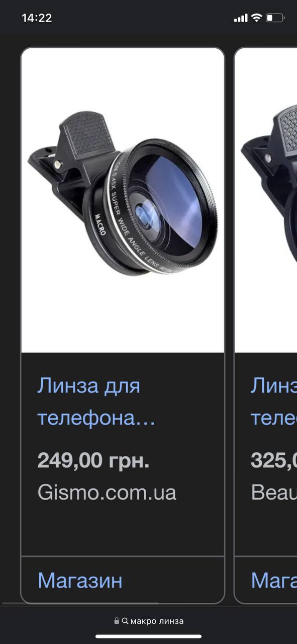This screenshot has height=644, width=297.
Task: Tap the home indicator bar at bottom
Action: [148, 636]
